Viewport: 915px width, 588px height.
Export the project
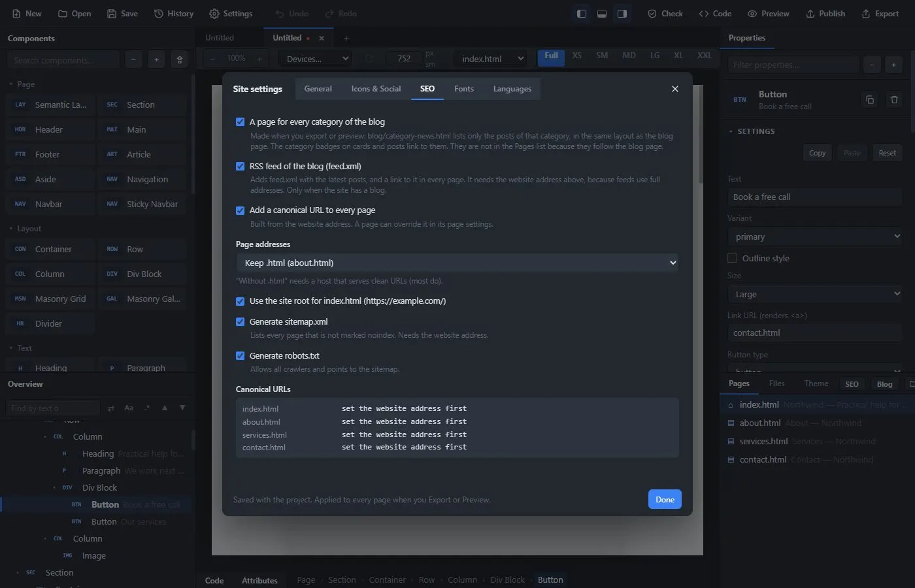[x=880, y=14]
